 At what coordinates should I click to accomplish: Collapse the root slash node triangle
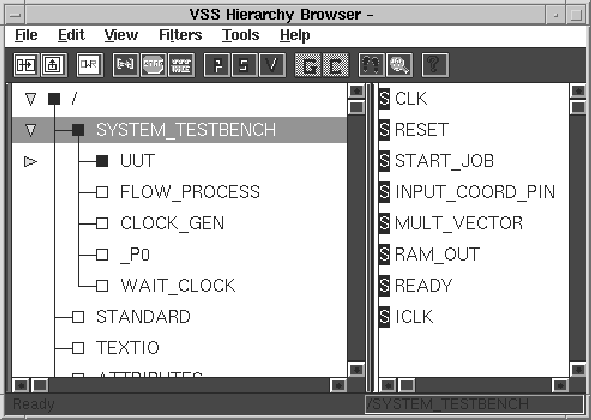[31, 99]
